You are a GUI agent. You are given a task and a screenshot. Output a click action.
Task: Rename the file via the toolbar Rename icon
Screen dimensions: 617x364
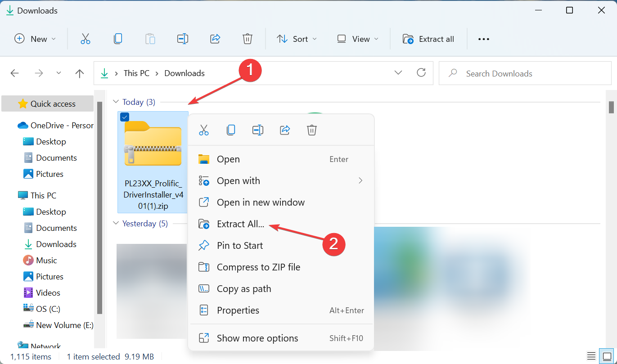pos(183,39)
